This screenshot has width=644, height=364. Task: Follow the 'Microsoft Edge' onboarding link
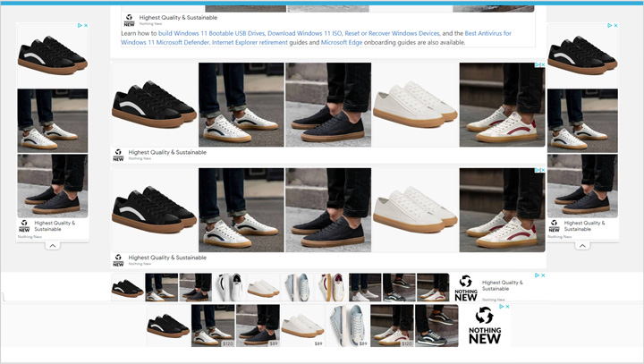[x=342, y=42]
